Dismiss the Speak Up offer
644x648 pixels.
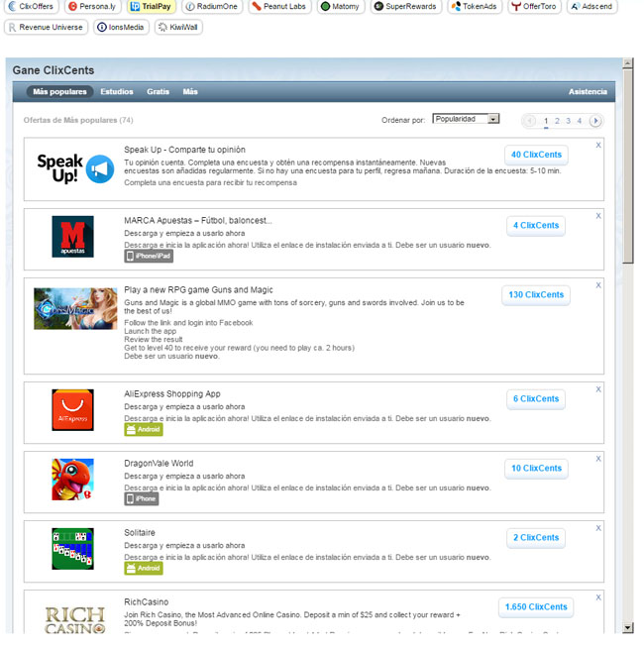598,145
